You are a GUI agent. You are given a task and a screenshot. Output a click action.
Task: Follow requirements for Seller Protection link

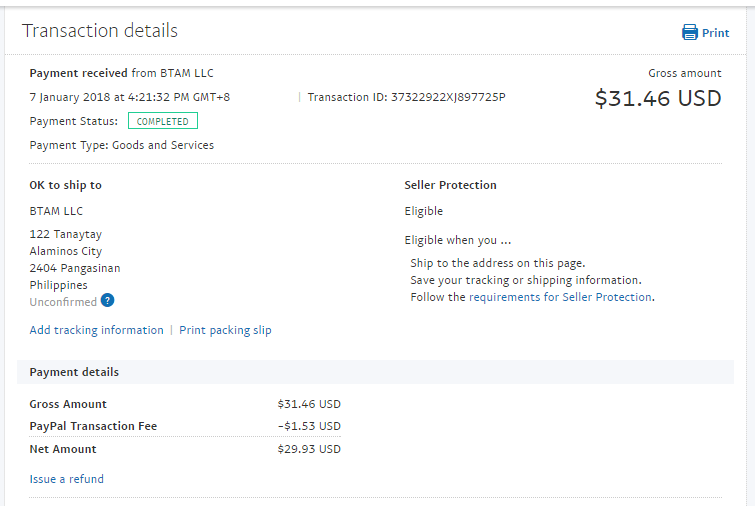[x=561, y=297]
